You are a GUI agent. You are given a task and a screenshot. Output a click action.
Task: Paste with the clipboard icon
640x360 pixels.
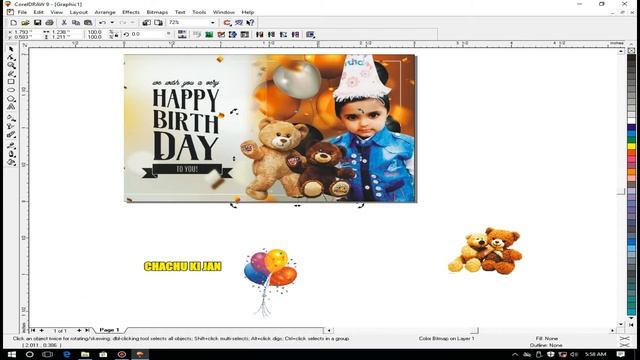88,22
